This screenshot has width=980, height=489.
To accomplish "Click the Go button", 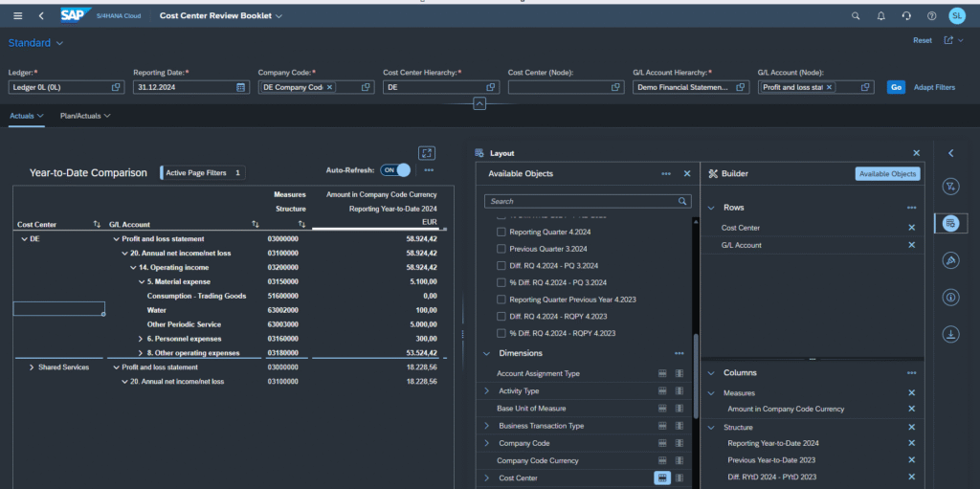I will click(896, 87).
